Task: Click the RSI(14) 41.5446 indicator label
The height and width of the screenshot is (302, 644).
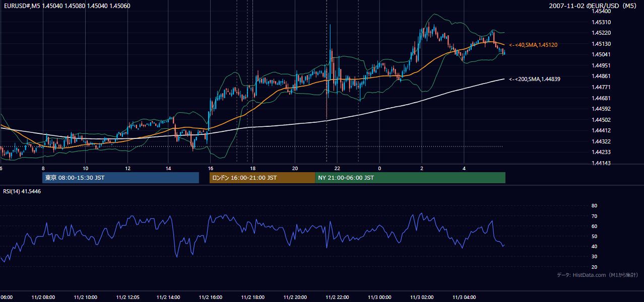Action: [x=22, y=191]
